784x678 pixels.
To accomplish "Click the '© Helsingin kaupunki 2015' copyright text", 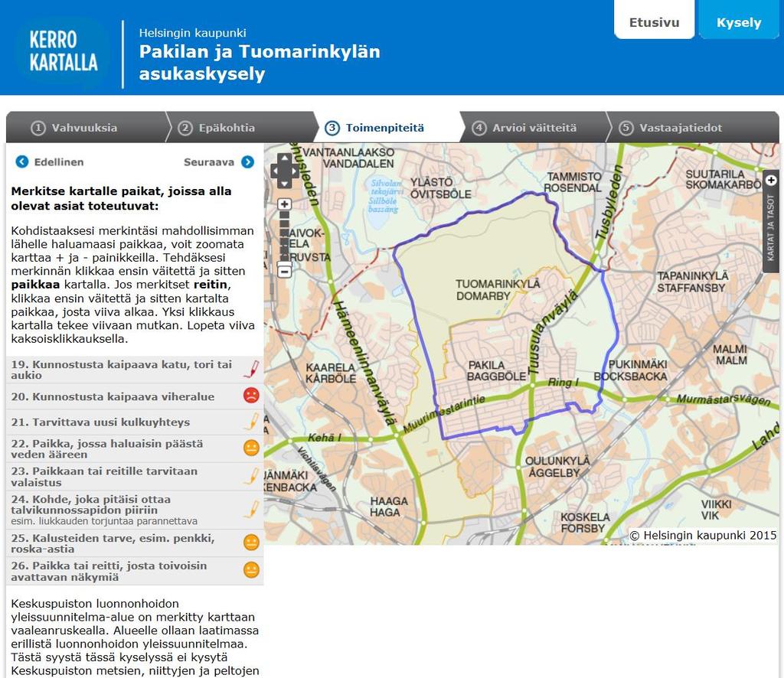I will (x=703, y=535).
